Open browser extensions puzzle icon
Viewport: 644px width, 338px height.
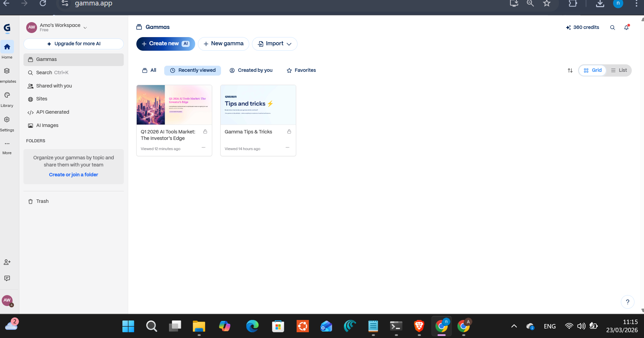573,3
